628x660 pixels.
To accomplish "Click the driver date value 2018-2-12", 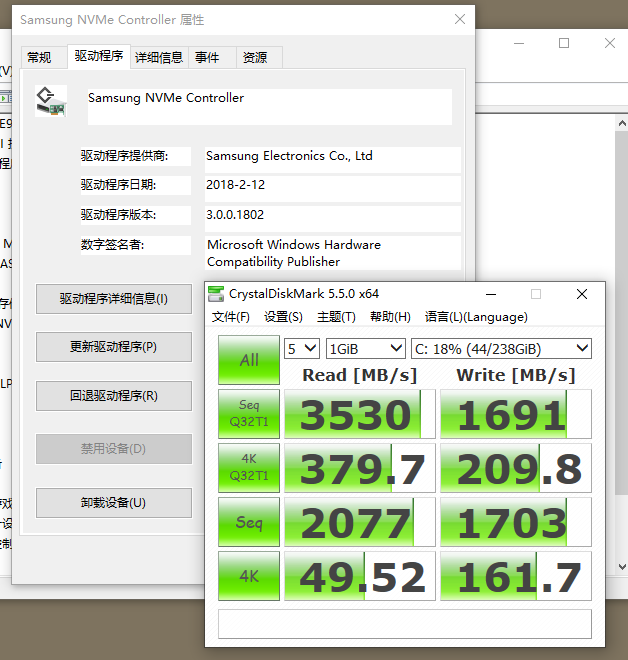I will point(235,185).
